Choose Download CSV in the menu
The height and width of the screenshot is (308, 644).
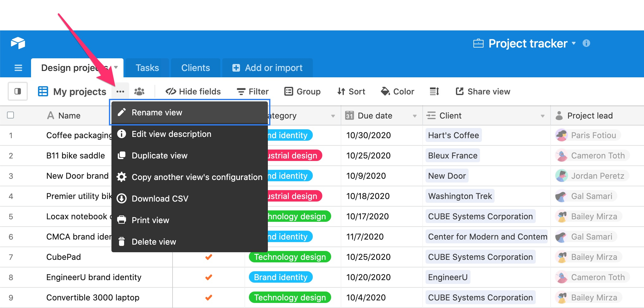click(160, 199)
